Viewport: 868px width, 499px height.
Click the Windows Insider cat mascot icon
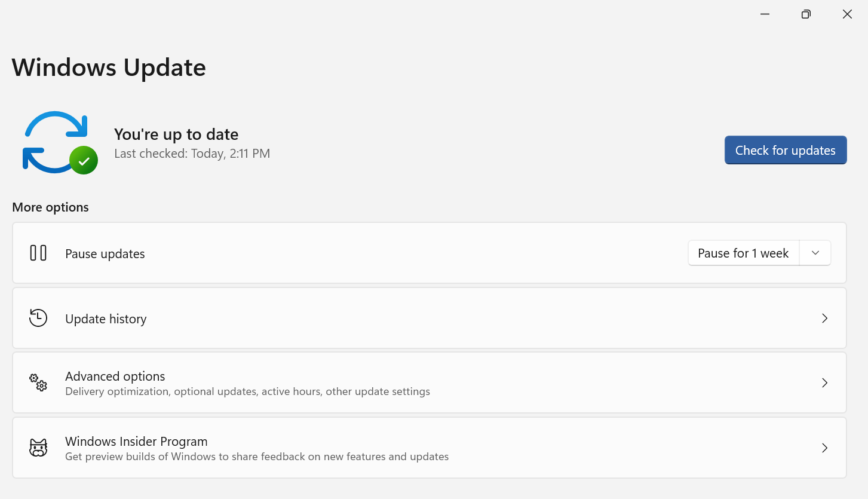[x=38, y=448]
